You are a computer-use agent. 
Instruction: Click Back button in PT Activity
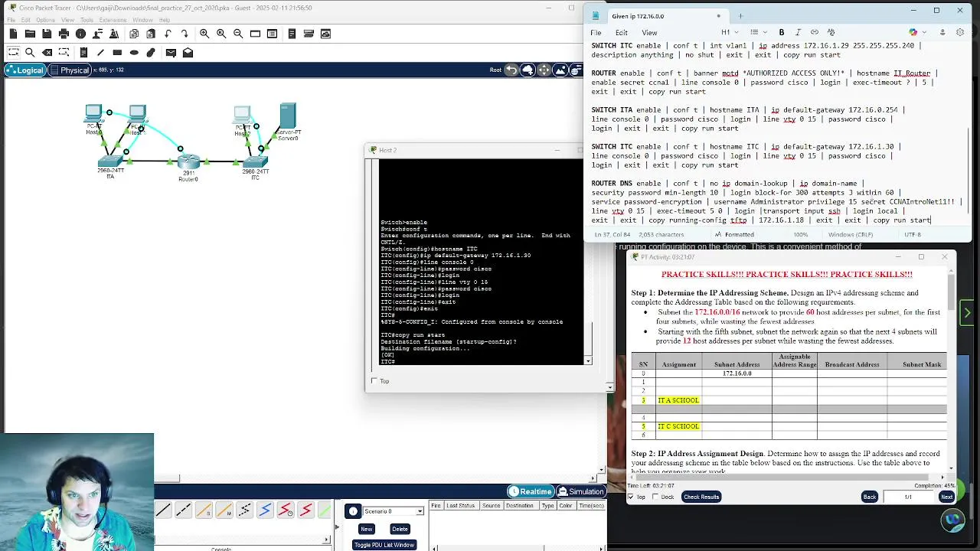point(870,497)
